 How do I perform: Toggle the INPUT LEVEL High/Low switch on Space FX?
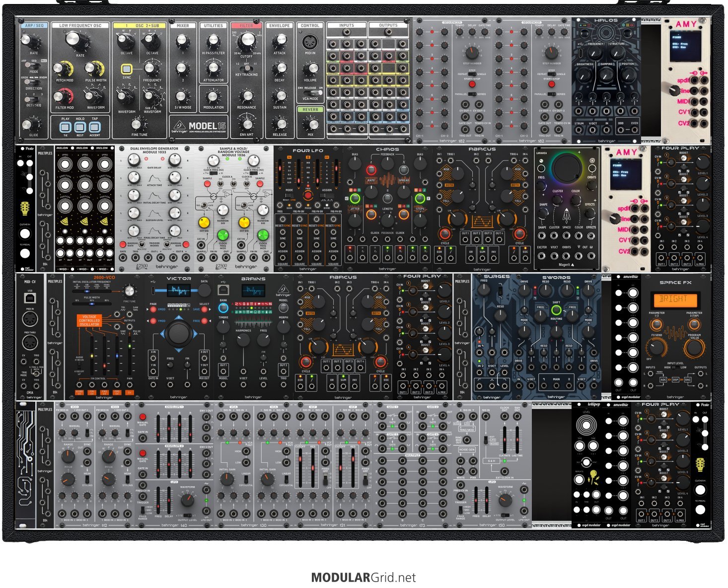(x=675, y=368)
